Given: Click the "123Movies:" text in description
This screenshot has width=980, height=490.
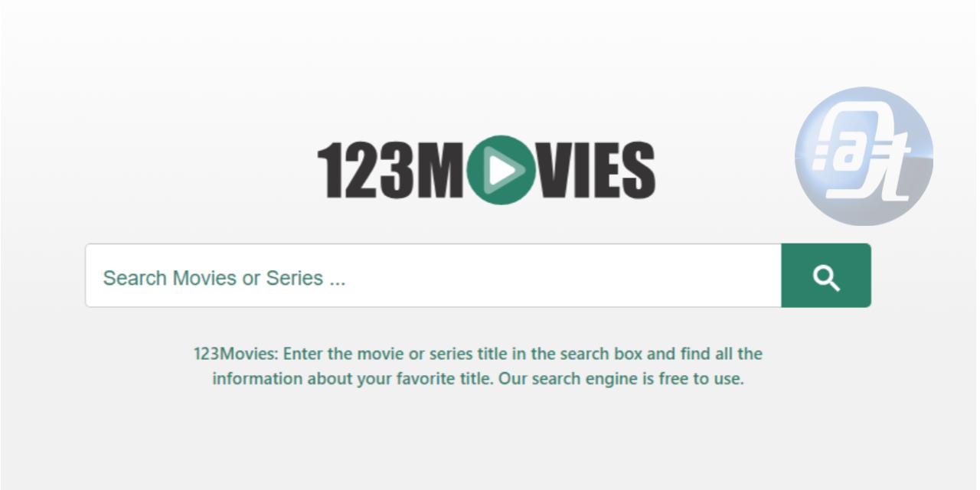Looking at the screenshot, I should click(237, 354).
